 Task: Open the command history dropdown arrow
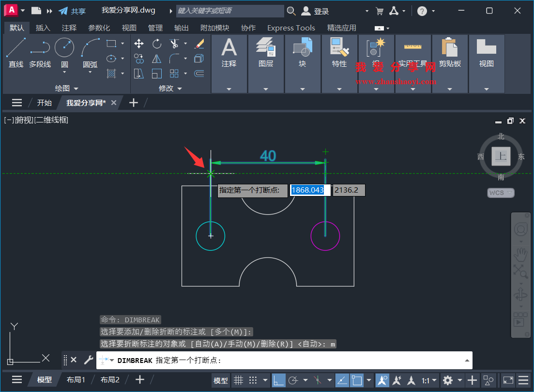(467, 361)
